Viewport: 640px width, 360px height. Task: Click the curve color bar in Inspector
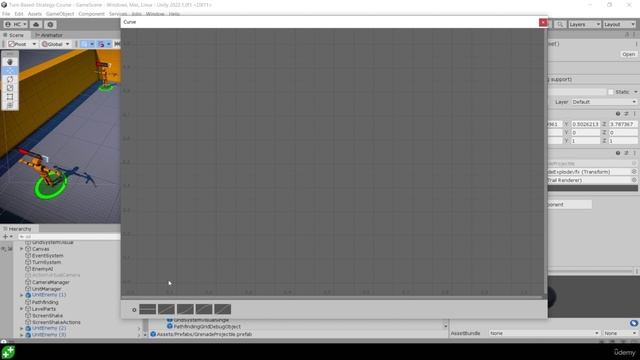click(593, 188)
